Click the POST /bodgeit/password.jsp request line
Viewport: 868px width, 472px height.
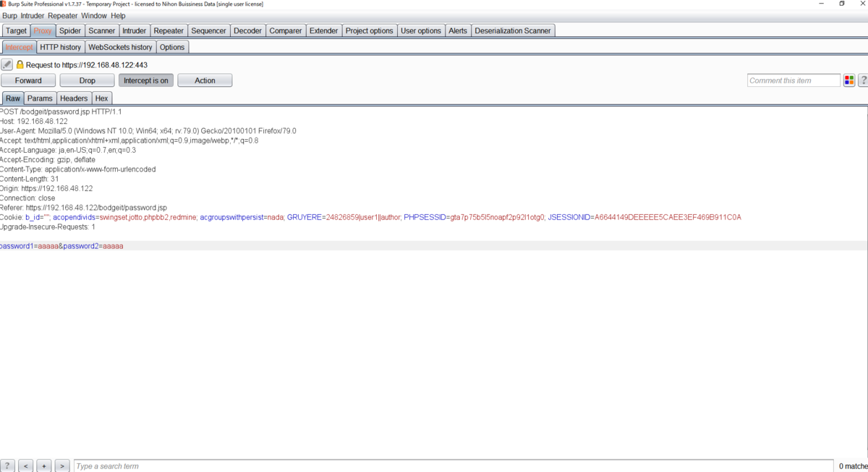[x=61, y=112]
